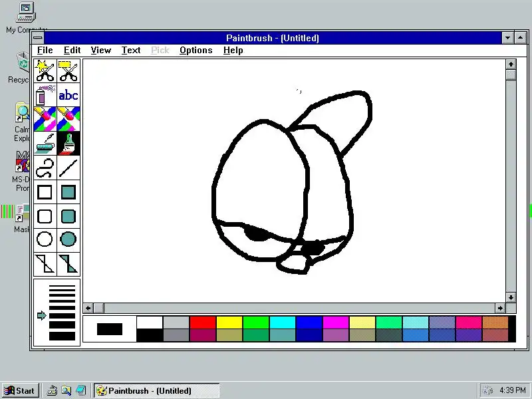The width and height of the screenshot is (532, 399).
Task: Select the hollow Rounded Box tool
Action: (45, 215)
